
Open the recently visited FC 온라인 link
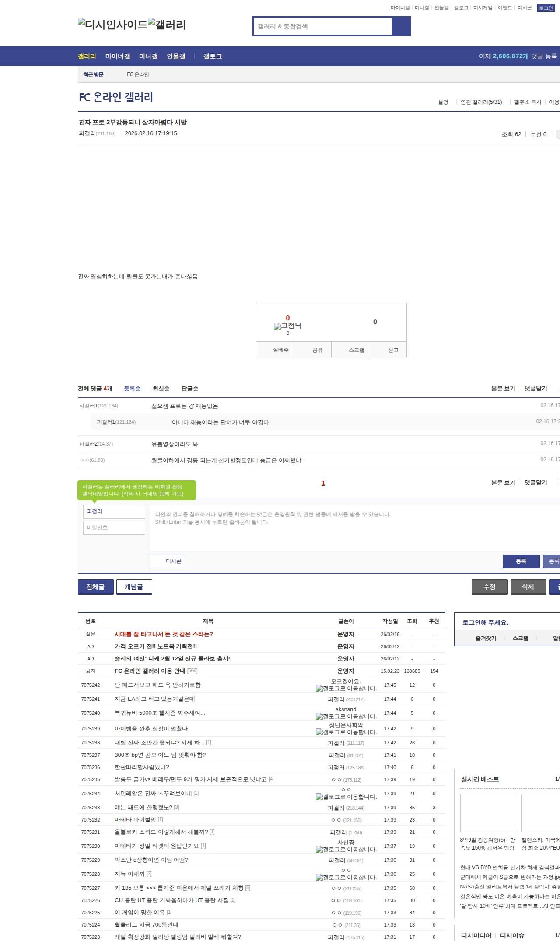pos(138,74)
